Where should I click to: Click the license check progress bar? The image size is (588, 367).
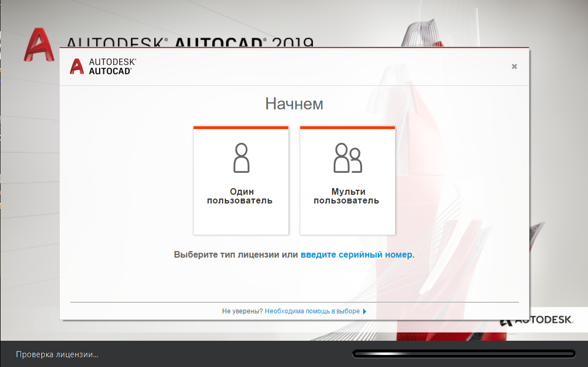click(464, 353)
